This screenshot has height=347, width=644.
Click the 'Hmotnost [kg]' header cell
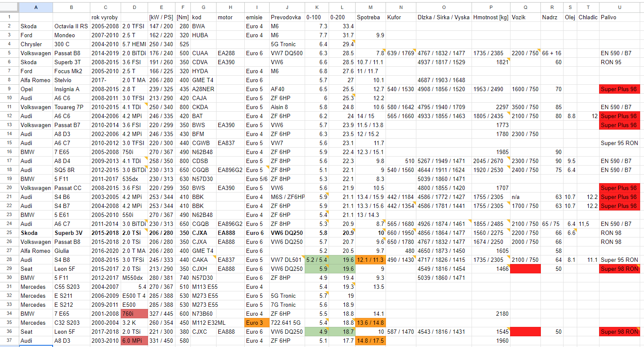coord(491,17)
